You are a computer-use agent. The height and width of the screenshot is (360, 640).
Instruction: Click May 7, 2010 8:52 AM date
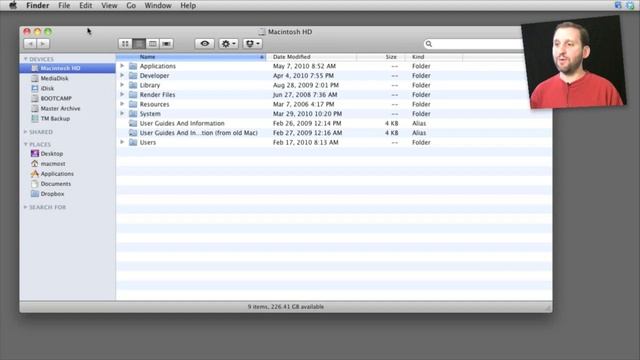(x=304, y=66)
